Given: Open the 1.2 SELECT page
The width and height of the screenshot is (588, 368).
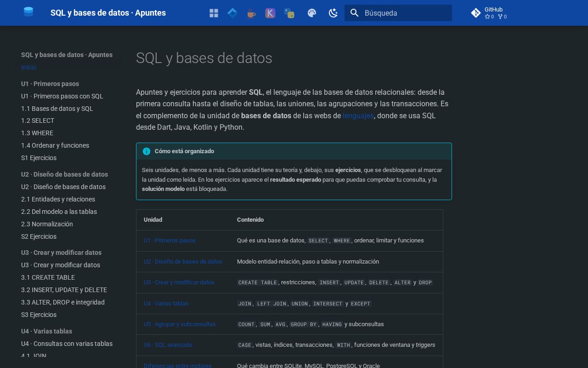Looking at the screenshot, I should 38,121.
